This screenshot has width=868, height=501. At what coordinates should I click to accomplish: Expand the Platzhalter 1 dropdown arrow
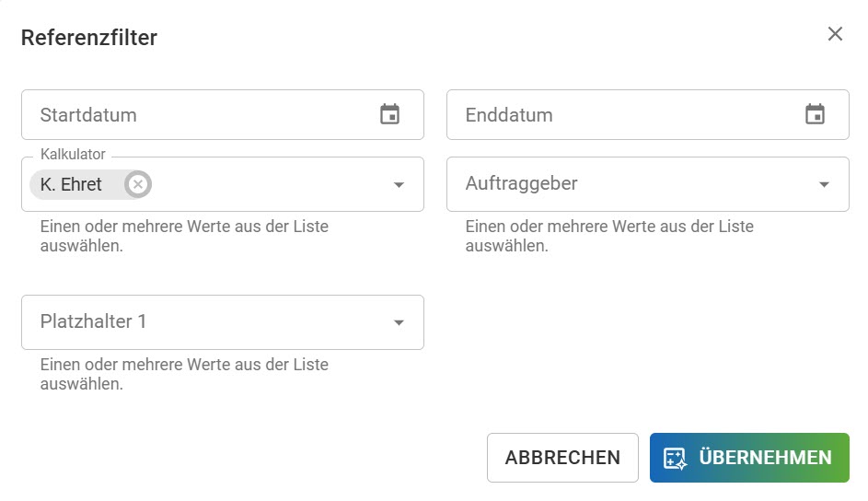pos(399,322)
